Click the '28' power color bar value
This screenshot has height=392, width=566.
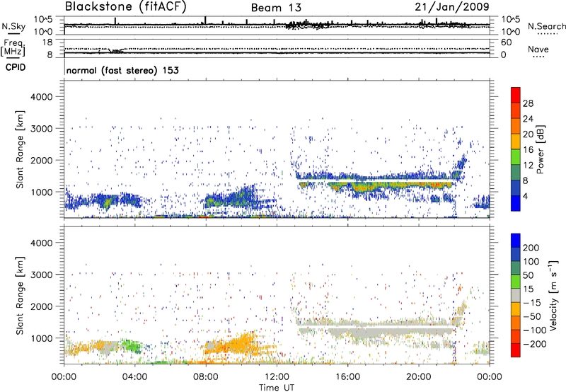point(528,103)
